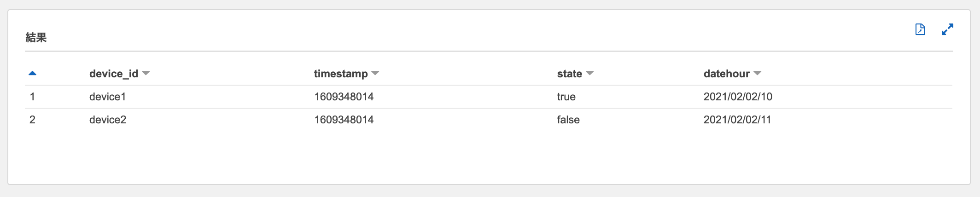Open device_id column sort dropdown
Image resolution: width=980 pixels, height=197 pixels.
tap(146, 73)
